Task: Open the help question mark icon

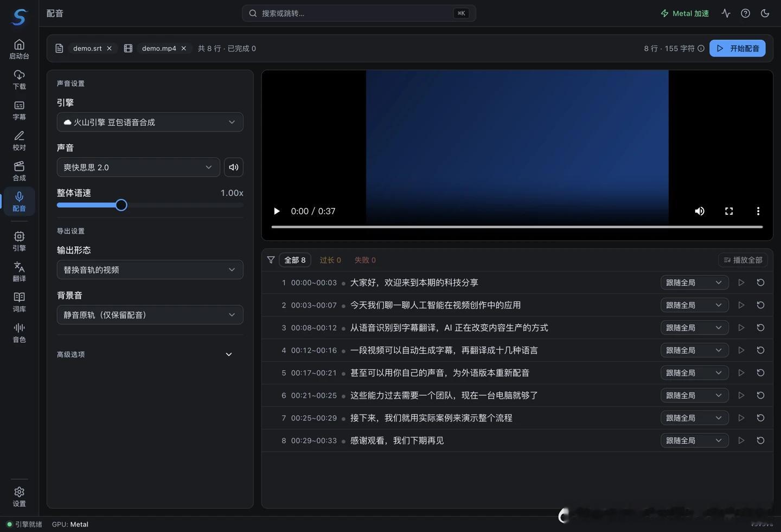Action: click(x=745, y=14)
